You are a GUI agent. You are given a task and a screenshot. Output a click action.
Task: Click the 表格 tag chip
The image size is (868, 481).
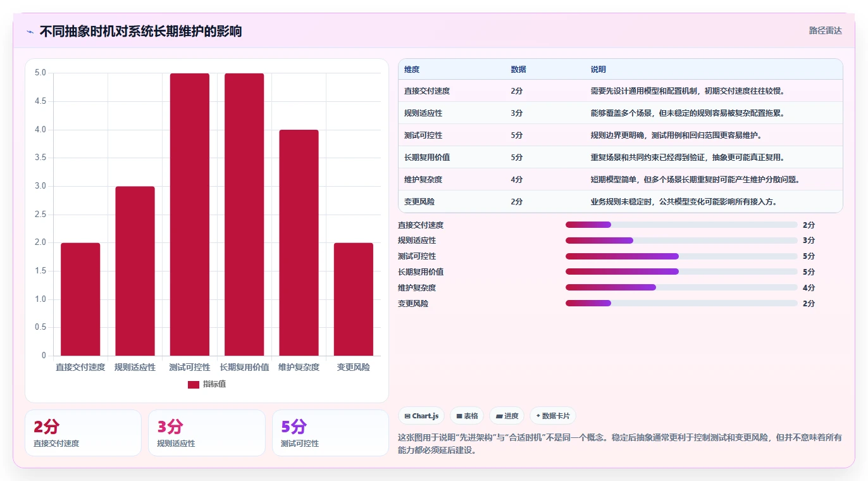tap(467, 416)
